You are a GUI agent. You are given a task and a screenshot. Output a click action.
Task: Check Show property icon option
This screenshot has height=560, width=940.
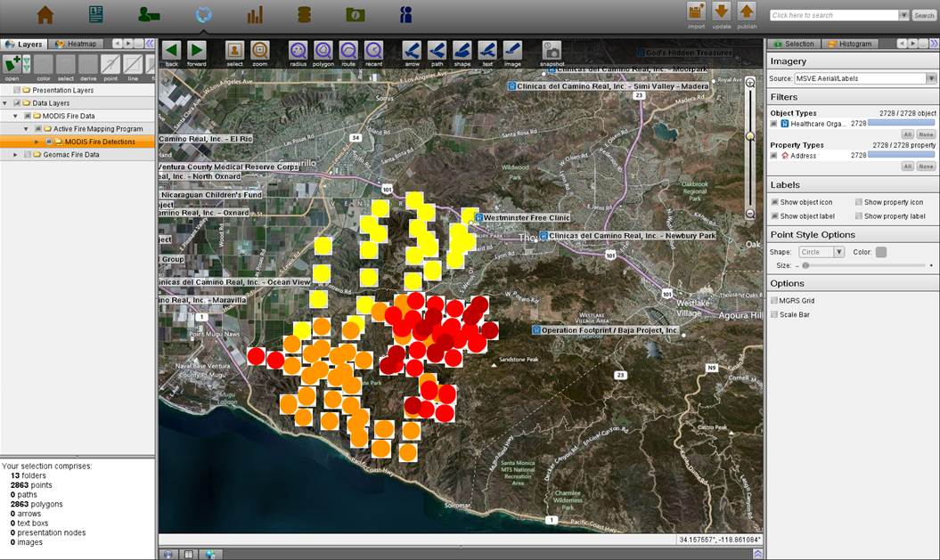[859, 203]
